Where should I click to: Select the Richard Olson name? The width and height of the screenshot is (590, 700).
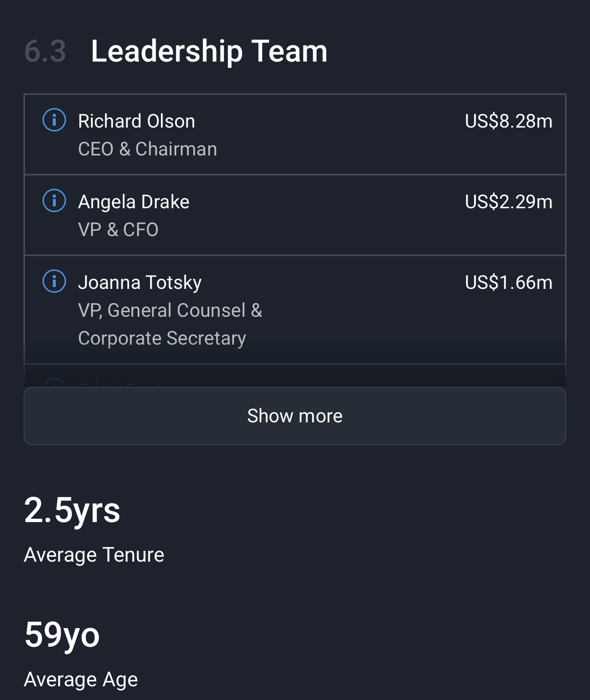[136, 121]
